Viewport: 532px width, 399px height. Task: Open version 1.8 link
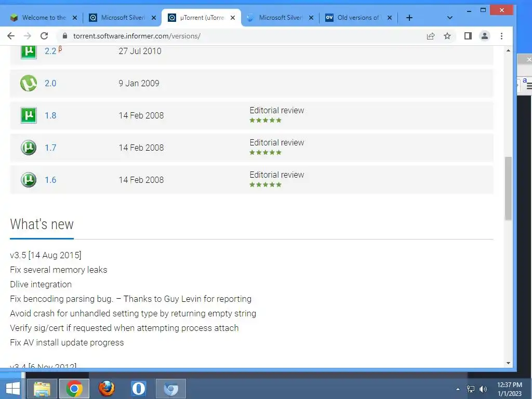coord(50,115)
